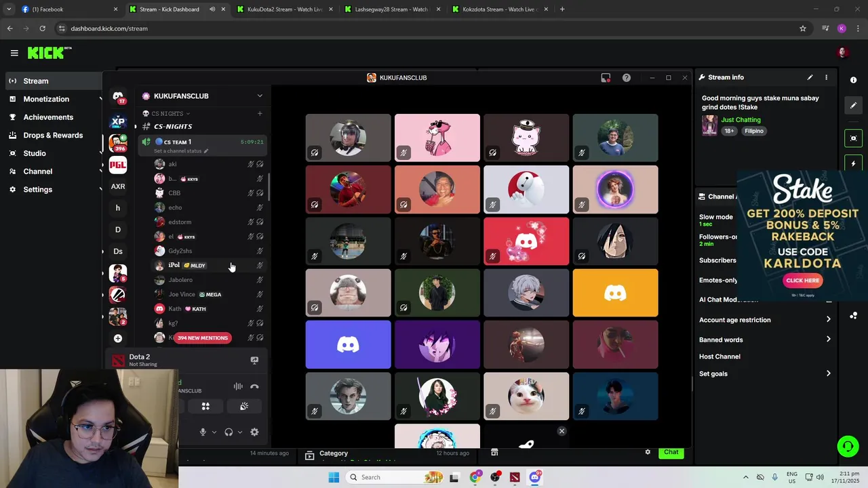Screen dimensions: 868x488
Task: Switch to the Lashsegway28 Stream tab
Action: pyautogui.click(x=391, y=9)
